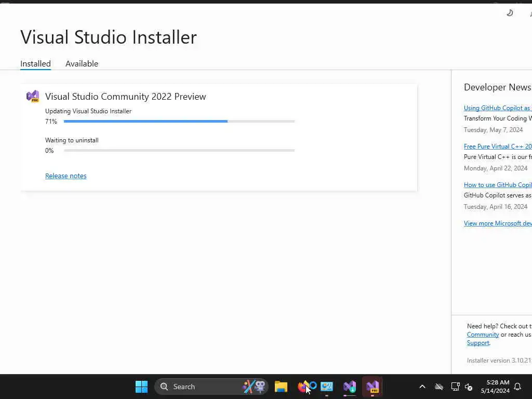Open Visual Studio Preview taskbar icon

[x=372, y=387]
